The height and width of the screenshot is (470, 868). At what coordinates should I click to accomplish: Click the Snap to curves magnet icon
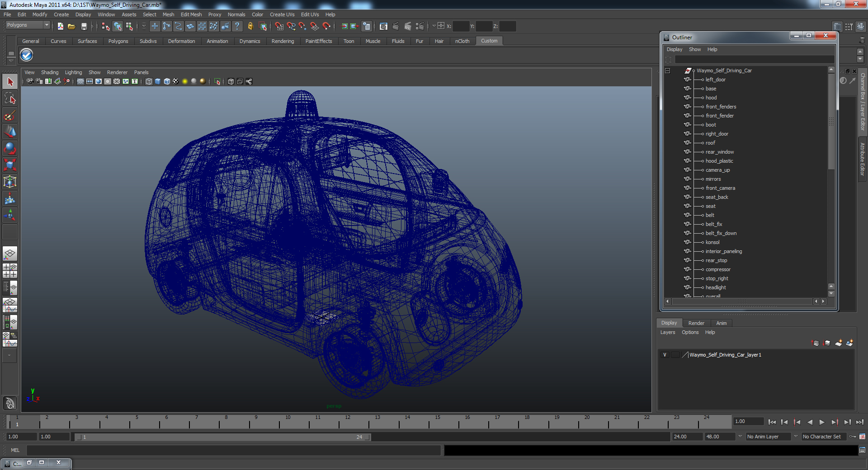tap(291, 26)
